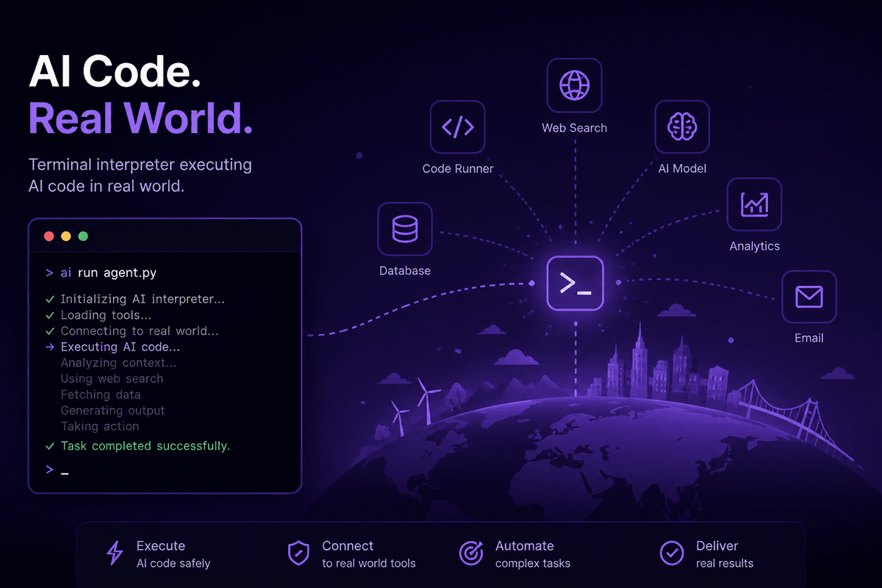
Task: Click the red dot in terminal window
Action: click(x=49, y=237)
